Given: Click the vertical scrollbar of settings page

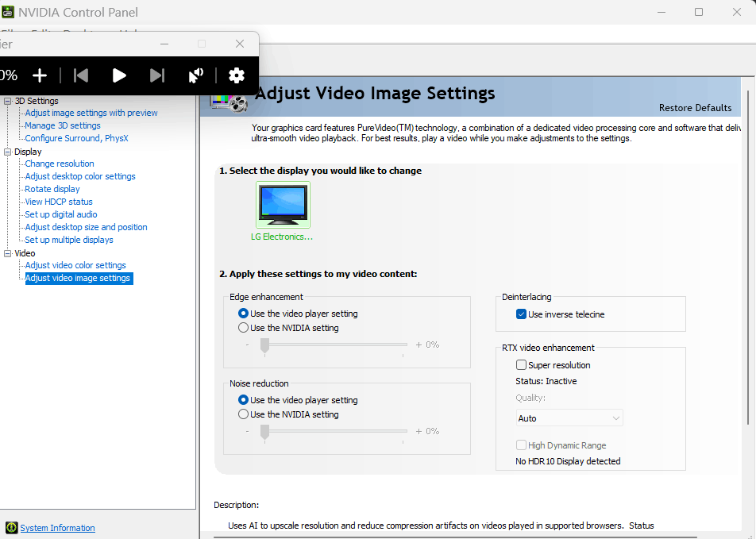Looking at the screenshot, I should click(x=748, y=256).
